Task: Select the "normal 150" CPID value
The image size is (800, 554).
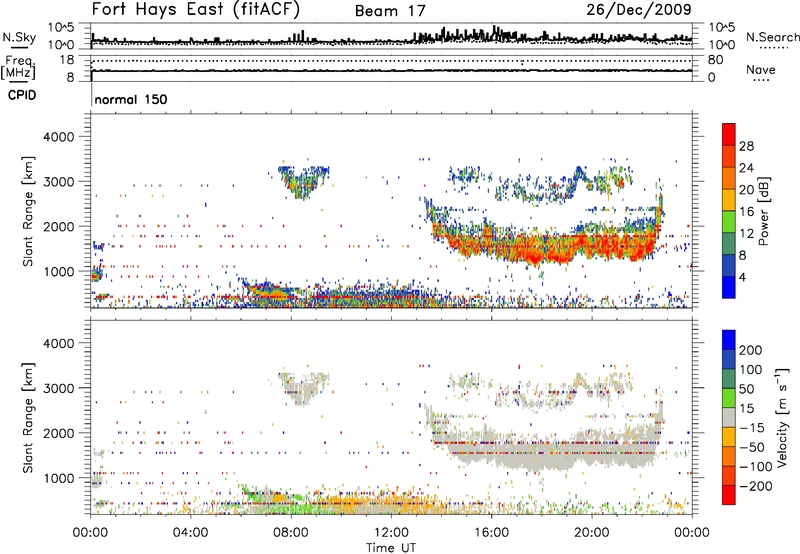Action: click(x=131, y=99)
